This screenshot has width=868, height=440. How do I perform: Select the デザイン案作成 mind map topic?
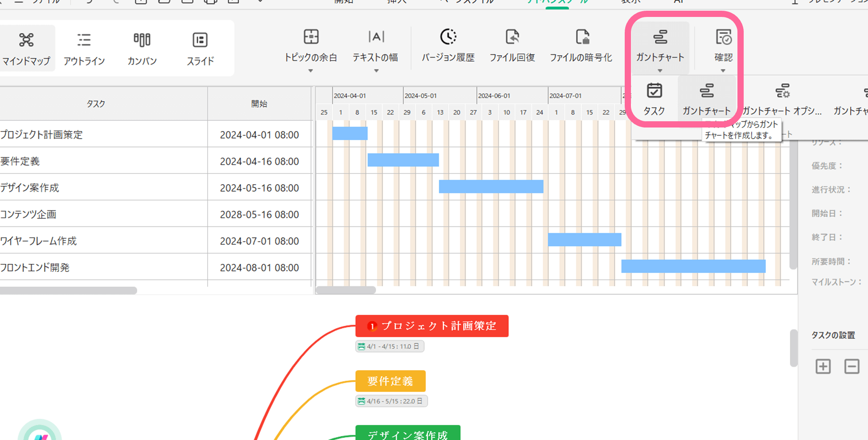pos(408,433)
